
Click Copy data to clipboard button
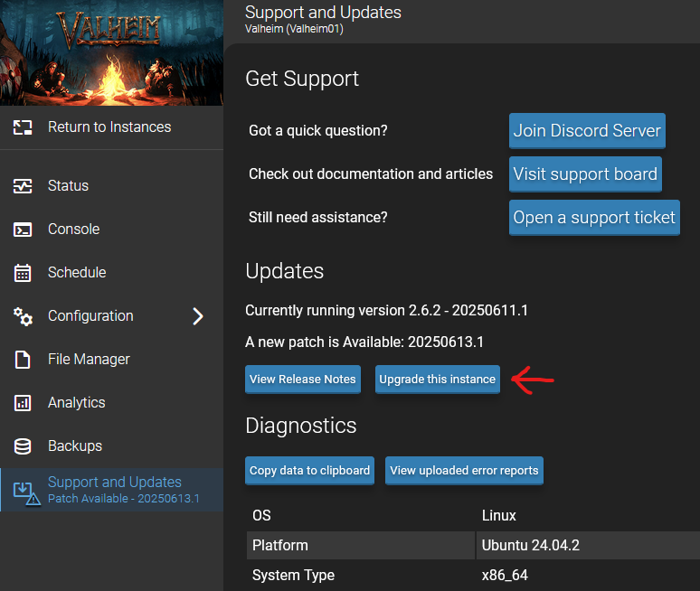point(309,470)
